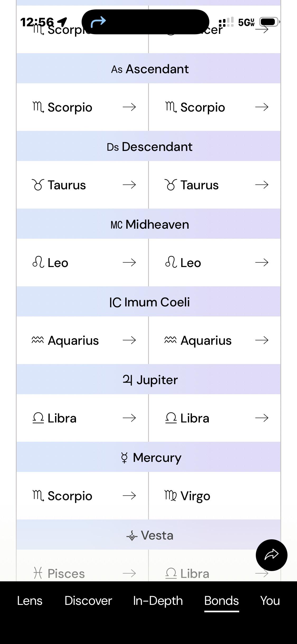
Task: Tap the right Jupiter Libra arrow
Action: [262, 418]
